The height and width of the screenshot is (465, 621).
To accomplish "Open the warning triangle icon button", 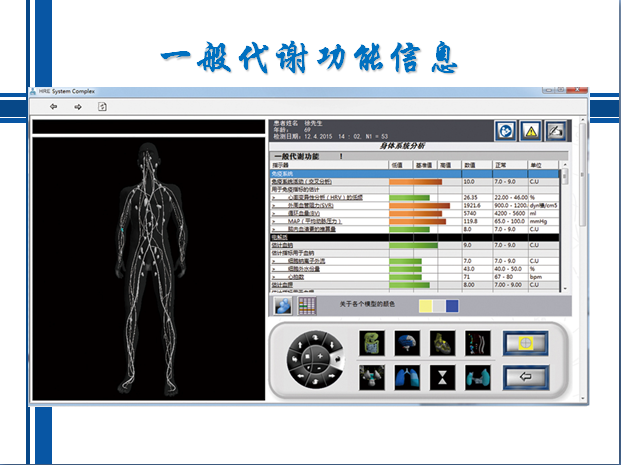I will point(529,131).
